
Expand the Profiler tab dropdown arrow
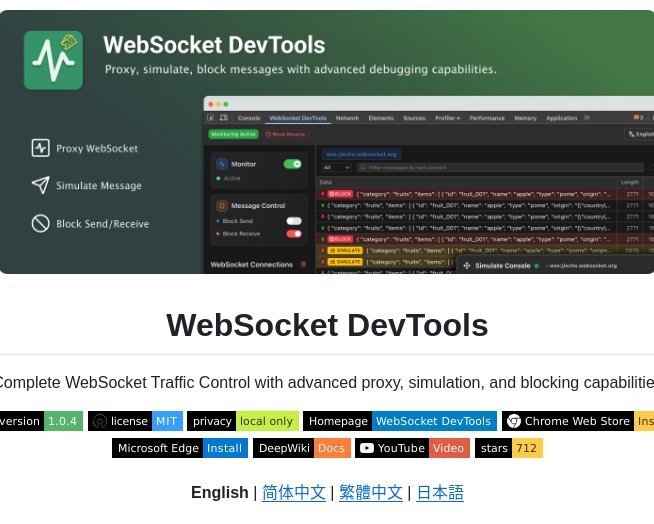[458, 118]
